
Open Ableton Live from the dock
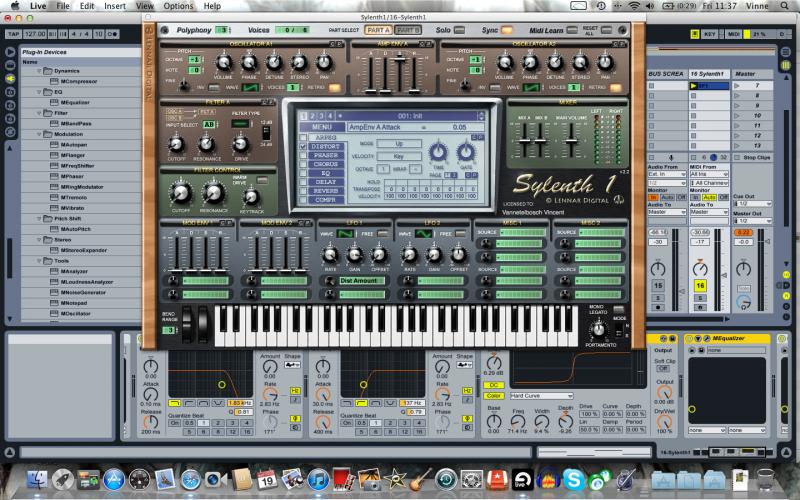[522, 480]
